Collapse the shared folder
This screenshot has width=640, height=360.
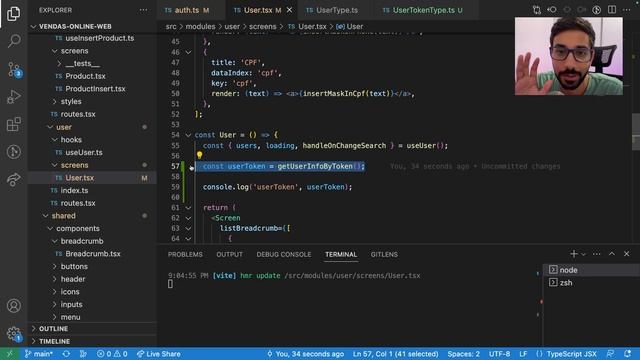(46, 216)
